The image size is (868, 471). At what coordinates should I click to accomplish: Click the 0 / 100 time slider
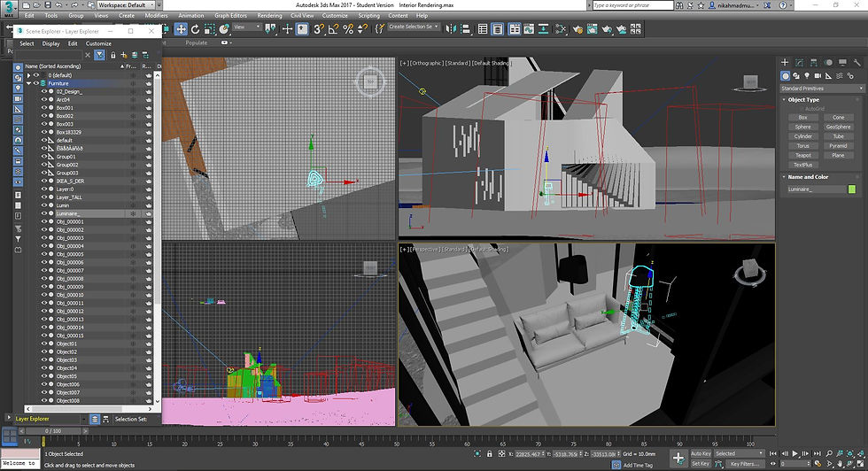tap(54, 431)
